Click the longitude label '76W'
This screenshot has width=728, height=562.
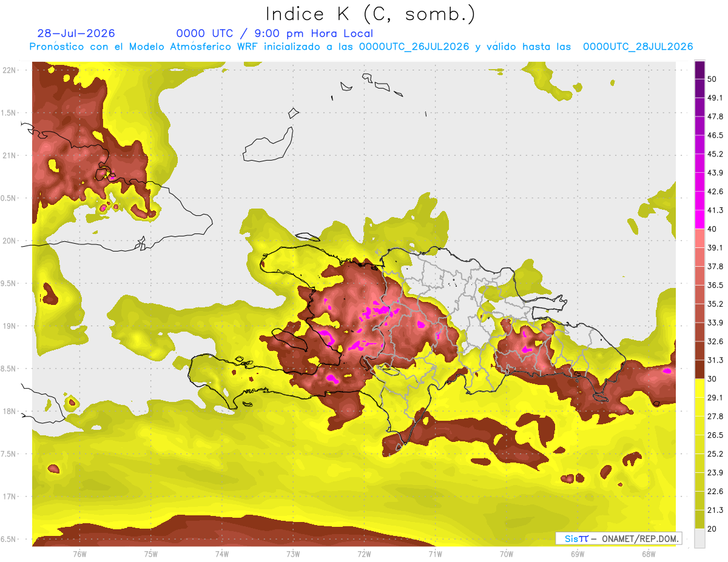[x=79, y=554]
